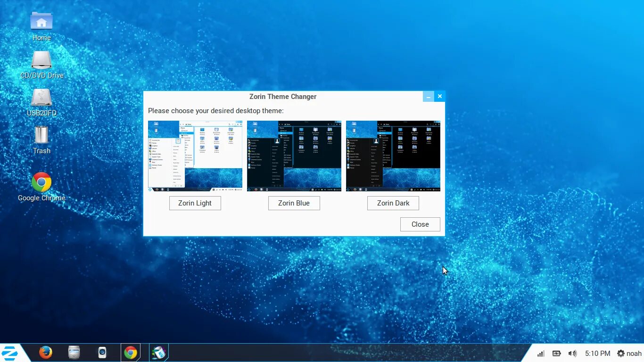Screen dimensions: 644x362
Task: Close Theme Changer via title bar X
Action: (x=439, y=97)
